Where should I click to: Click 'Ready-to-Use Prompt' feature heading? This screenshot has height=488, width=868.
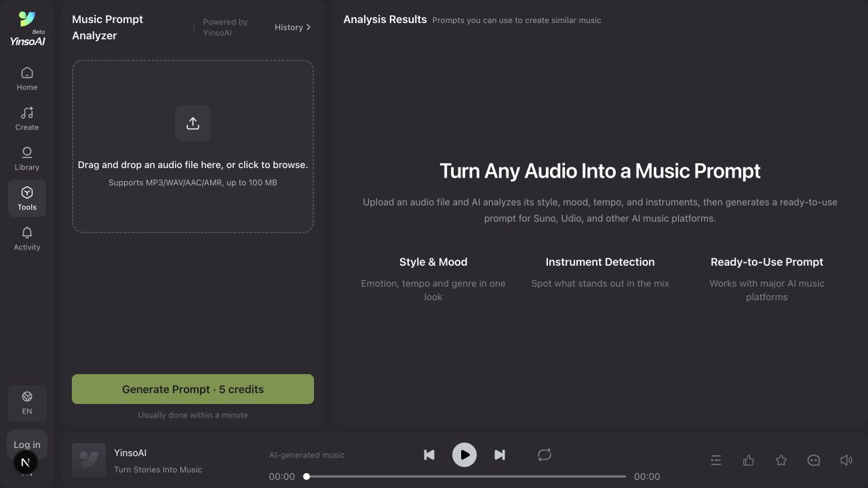click(x=767, y=262)
